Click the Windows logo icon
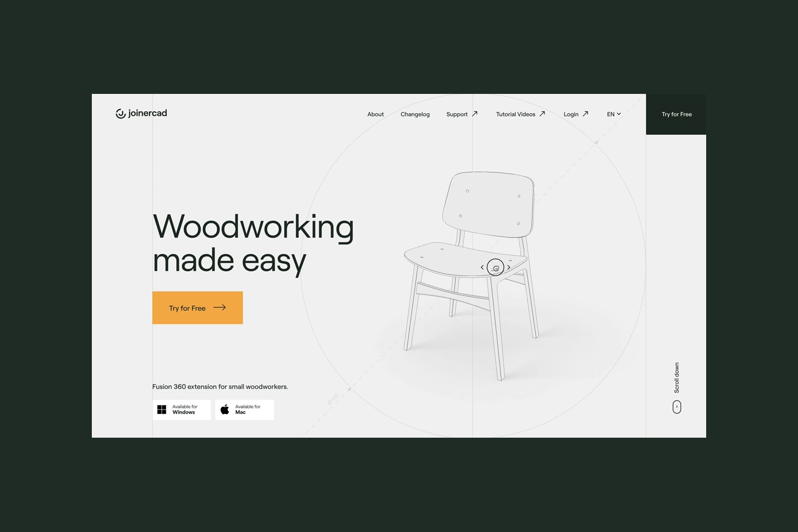Image resolution: width=798 pixels, height=532 pixels. (x=162, y=410)
